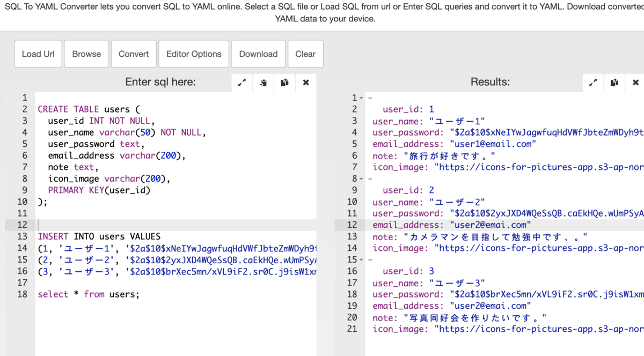Click result line user_name "ユーザー3"
Viewport: 644px width, 356px height.
click(x=429, y=283)
